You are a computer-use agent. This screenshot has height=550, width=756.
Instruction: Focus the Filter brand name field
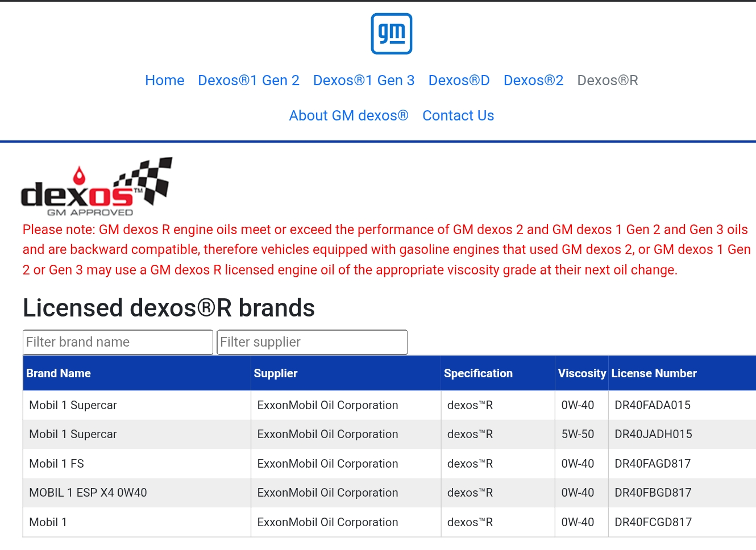pyautogui.click(x=118, y=342)
